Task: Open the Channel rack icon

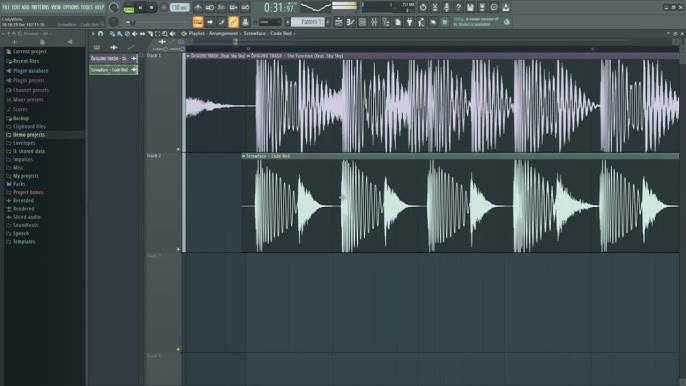Action: tap(362, 22)
